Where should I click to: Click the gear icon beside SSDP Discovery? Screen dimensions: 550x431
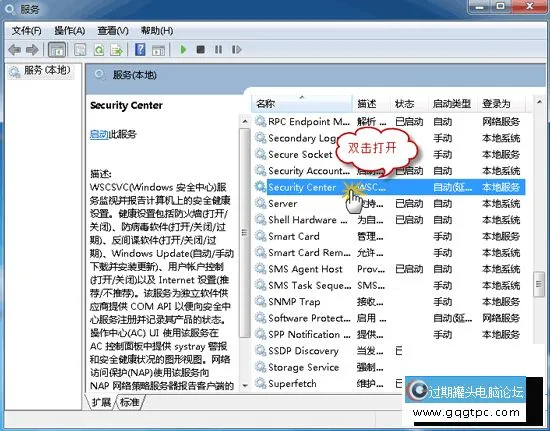click(260, 350)
